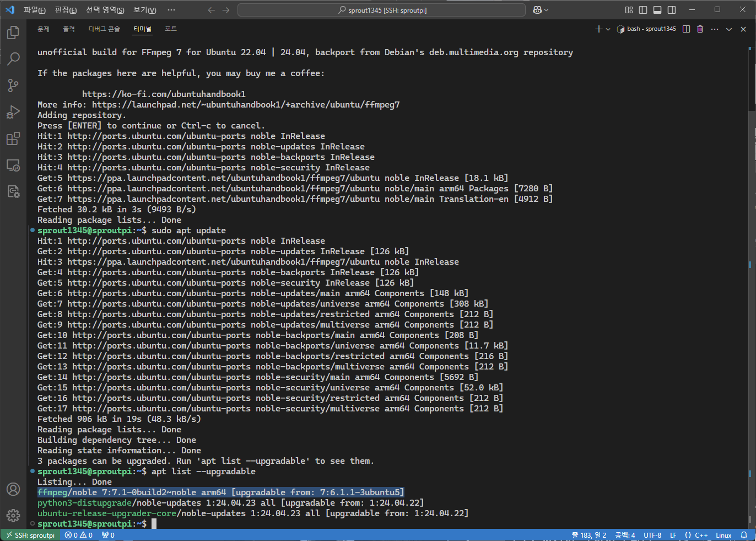Kill terminal with the trash icon
The width and height of the screenshot is (756, 541).
[700, 29]
